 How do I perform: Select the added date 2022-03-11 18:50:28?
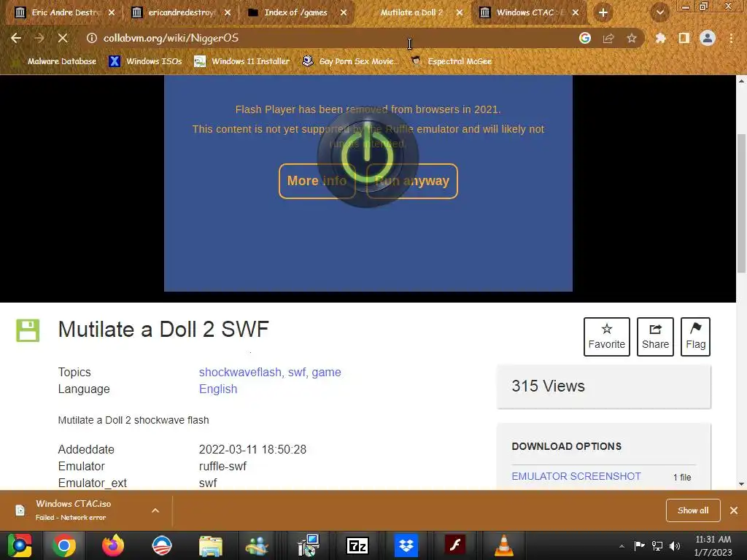252,449
